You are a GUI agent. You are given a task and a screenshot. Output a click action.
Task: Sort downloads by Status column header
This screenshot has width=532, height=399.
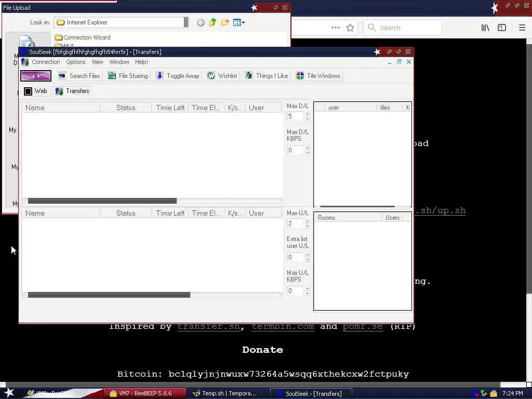click(x=126, y=108)
